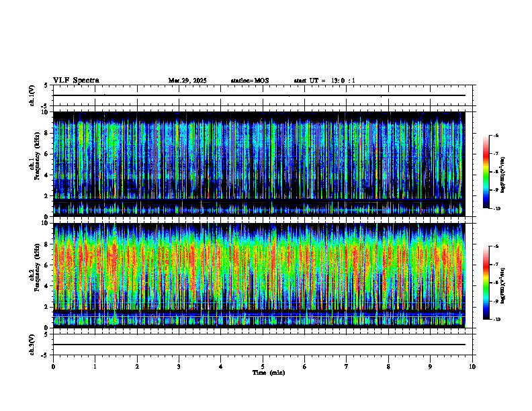This screenshot has width=532, height=411.
Task: Select the "start UT = 13:0 :1" text
Action: tap(324, 81)
